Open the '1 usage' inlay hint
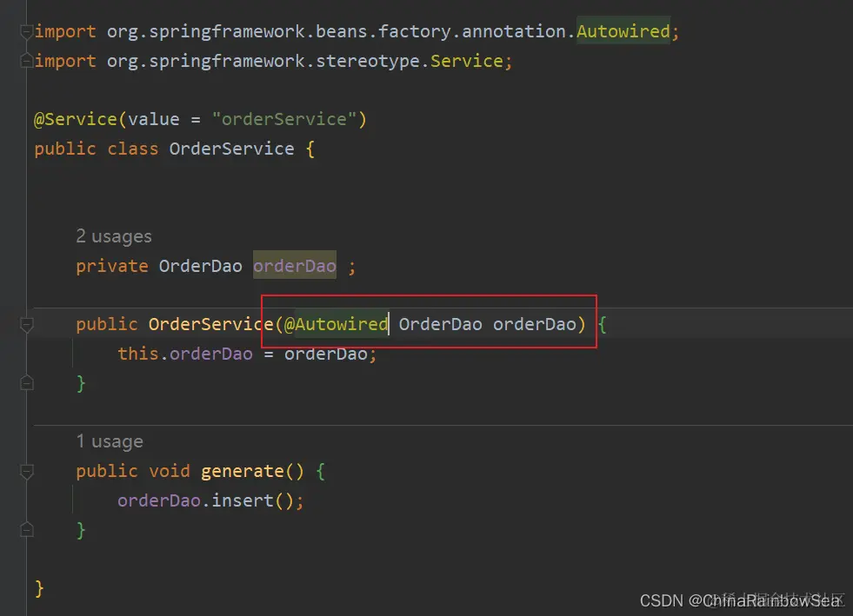Viewport: 853px width, 616px height. point(110,441)
